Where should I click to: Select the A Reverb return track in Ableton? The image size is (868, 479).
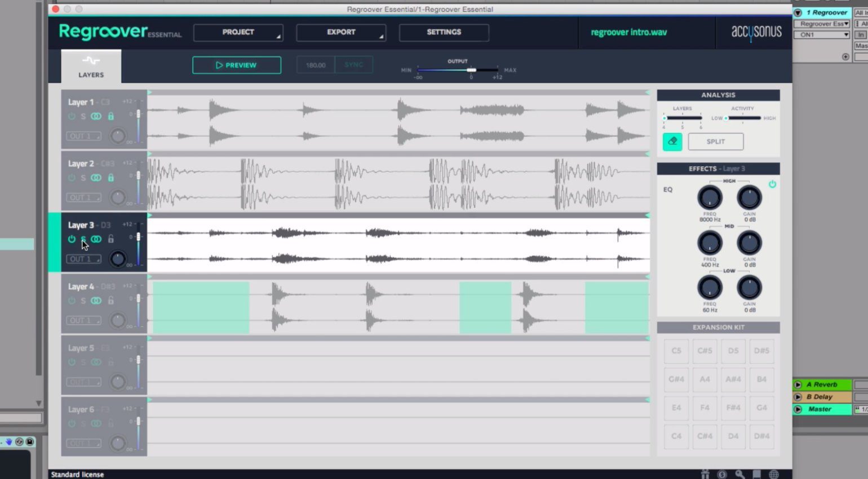[x=822, y=384]
